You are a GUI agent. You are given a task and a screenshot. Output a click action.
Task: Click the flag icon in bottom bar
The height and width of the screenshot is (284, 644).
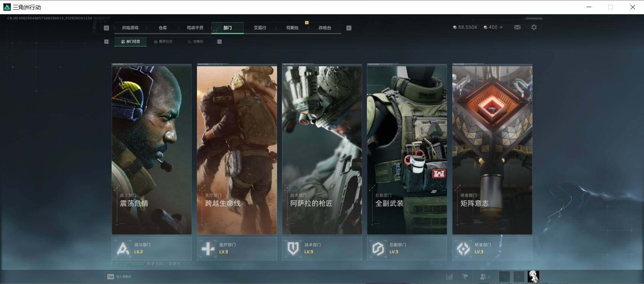tap(465, 277)
